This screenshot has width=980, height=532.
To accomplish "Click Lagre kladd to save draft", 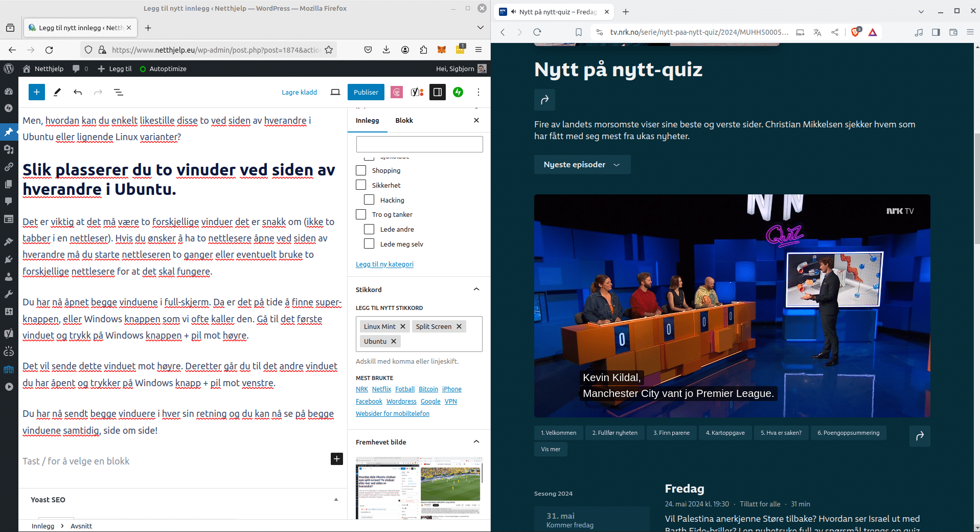I will click(x=299, y=92).
